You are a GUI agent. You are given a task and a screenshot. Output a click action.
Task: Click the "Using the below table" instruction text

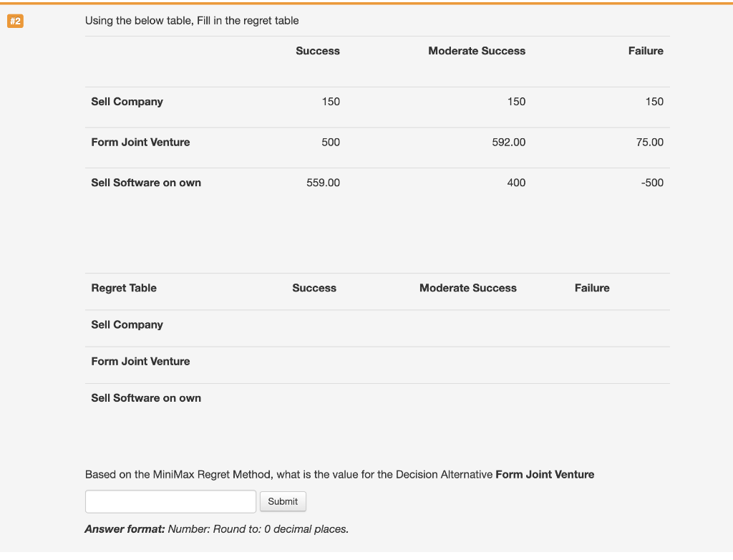click(192, 21)
